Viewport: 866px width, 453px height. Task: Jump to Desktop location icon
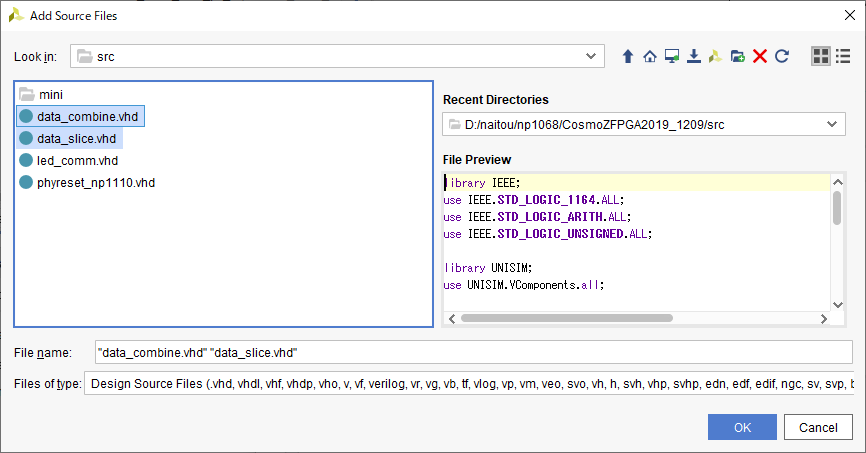(x=672, y=56)
